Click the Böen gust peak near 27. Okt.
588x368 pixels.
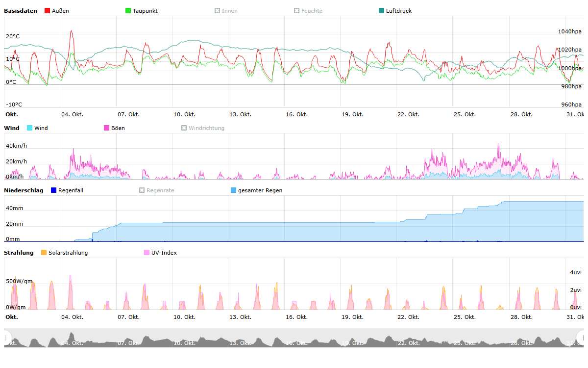[x=498, y=144]
